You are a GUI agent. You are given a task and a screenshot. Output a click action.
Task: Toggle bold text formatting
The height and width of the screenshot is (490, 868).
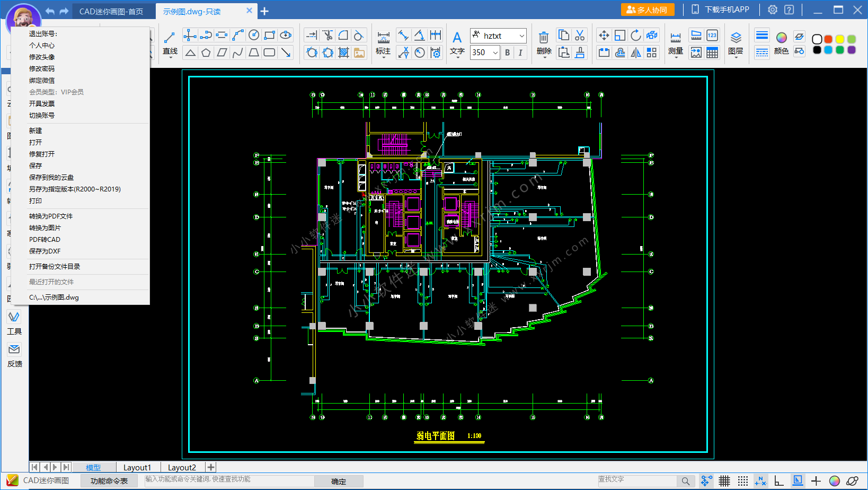click(x=507, y=52)
